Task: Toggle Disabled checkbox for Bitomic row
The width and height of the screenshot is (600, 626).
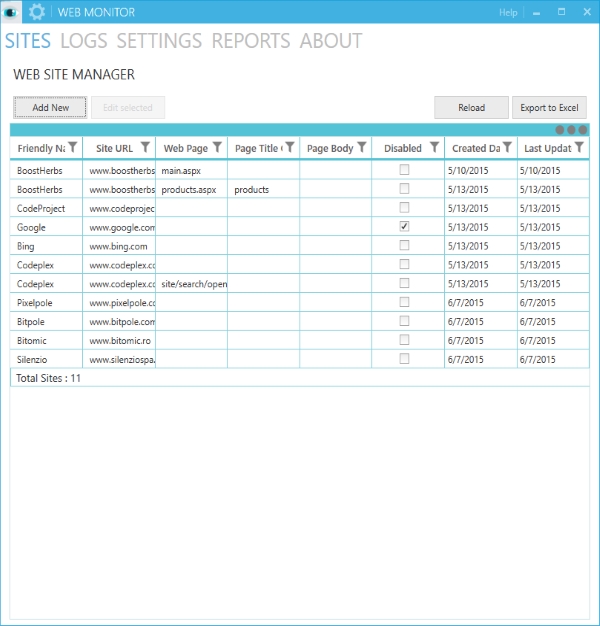Action: pos(404,340)
